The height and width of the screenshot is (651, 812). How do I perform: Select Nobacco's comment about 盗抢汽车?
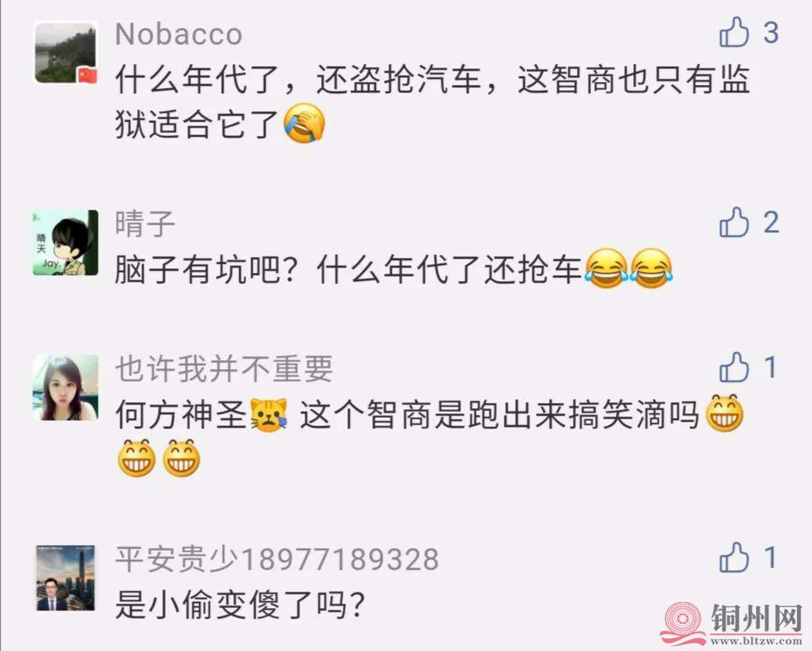coord(432,102)
